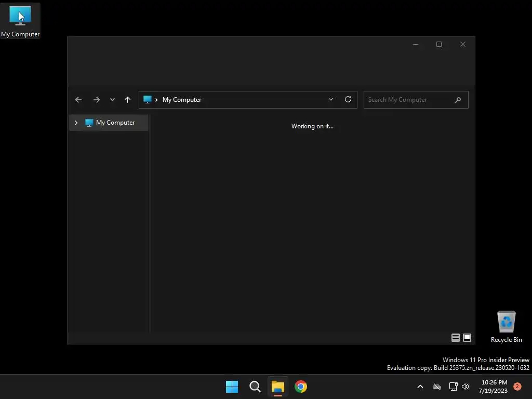Click the computer icon in address bar
This screenshot has height=399, width=532.
coord(147,99)
